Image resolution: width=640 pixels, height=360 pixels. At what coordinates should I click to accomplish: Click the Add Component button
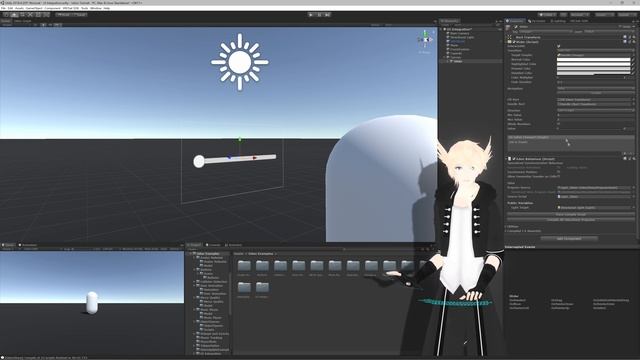[569, 238]
